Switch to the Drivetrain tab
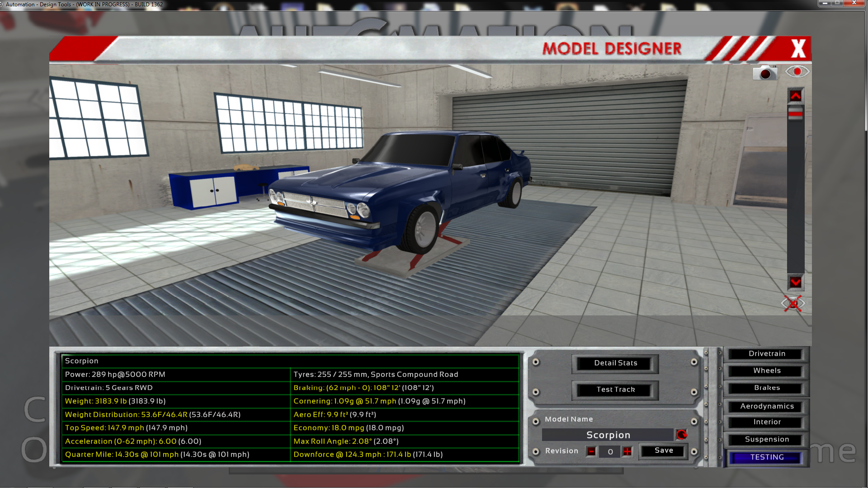868x488 pixels. 766,354
